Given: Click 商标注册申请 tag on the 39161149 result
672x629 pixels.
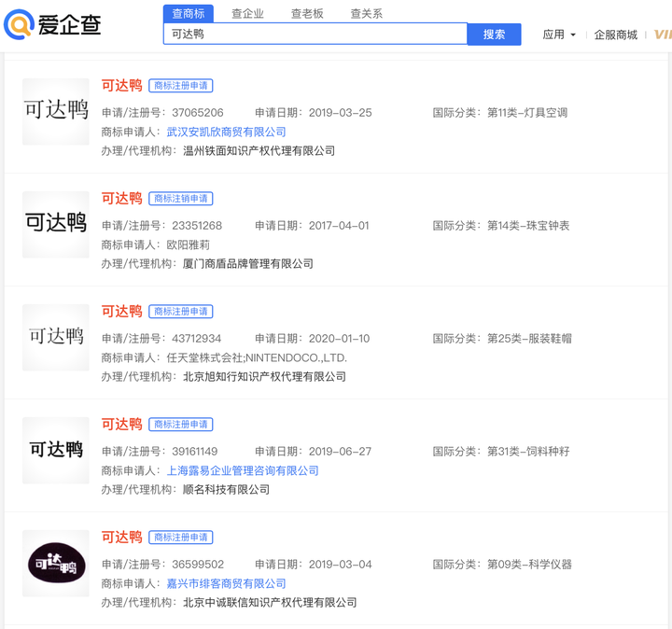Looking at the screenshot, I should click(181, 425).
